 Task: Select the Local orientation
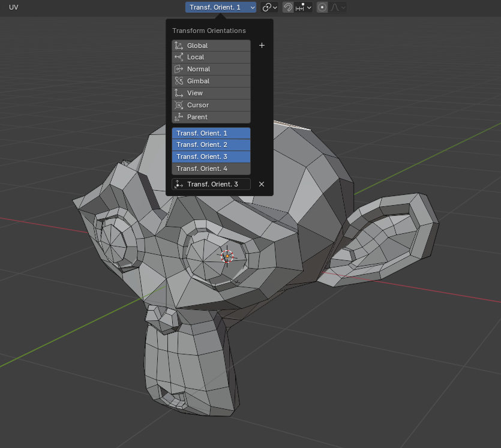(211, 57)
